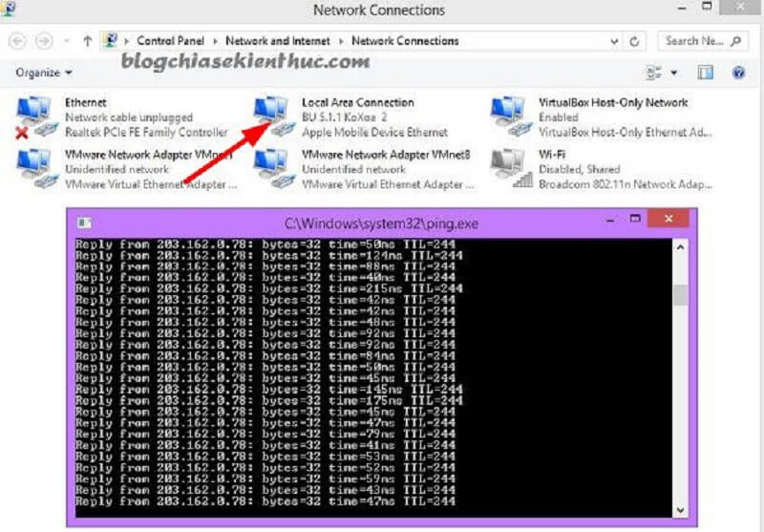Select the VMware VMnet1 adapter icon
This screenshot has height=532, width=764.
tap(36, 168)
